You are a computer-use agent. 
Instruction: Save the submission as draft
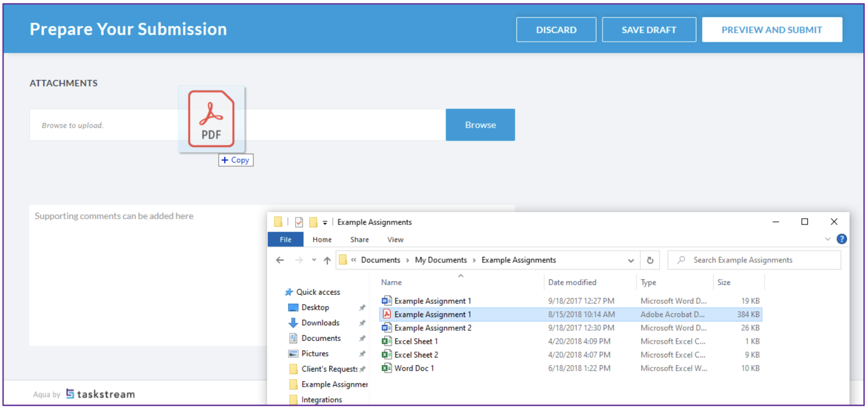[649, 30]
